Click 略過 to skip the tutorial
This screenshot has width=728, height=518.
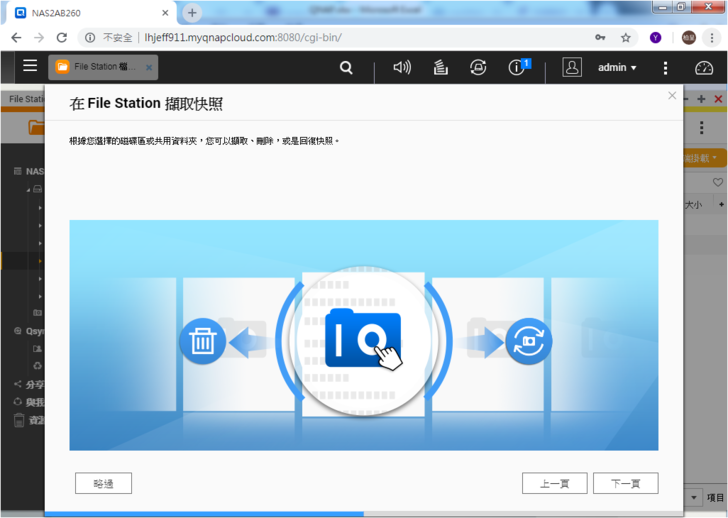point(103,483)
